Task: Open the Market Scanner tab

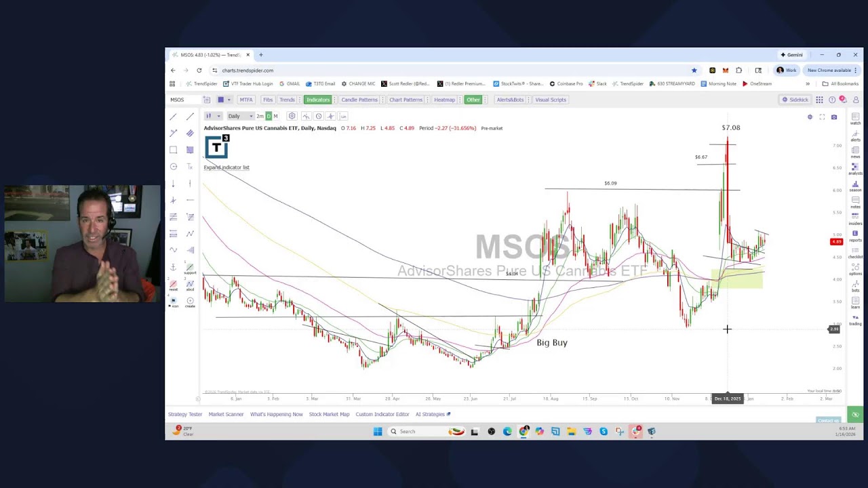Action: click(x=226, y=414)
